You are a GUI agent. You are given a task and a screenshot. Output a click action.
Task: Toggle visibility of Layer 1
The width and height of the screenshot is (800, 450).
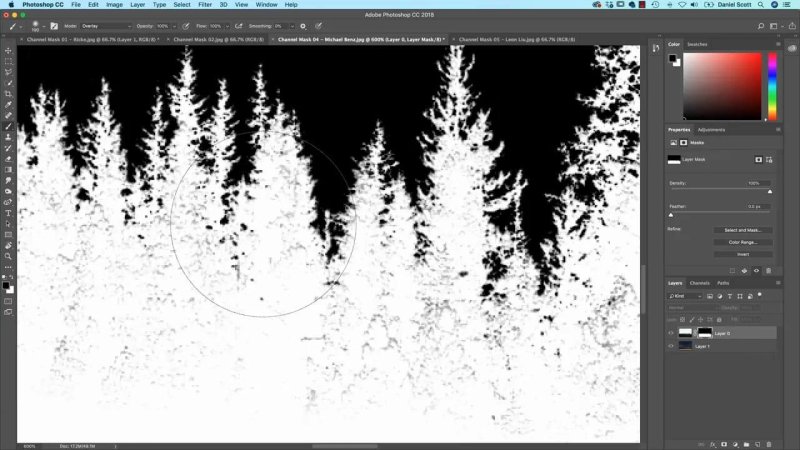671,346
